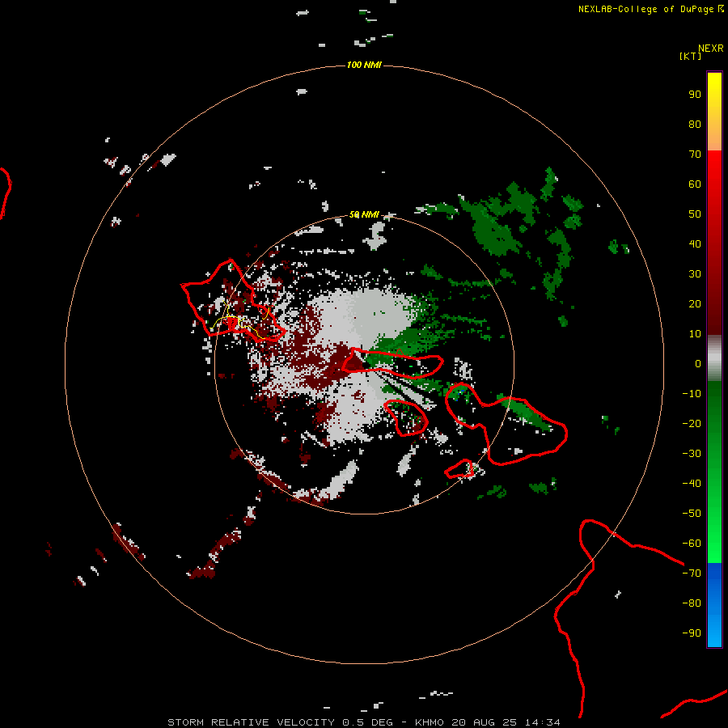Click the NEXLAB-College of DuPage label
Screen dimensions: 728x728
click(650, 9)
